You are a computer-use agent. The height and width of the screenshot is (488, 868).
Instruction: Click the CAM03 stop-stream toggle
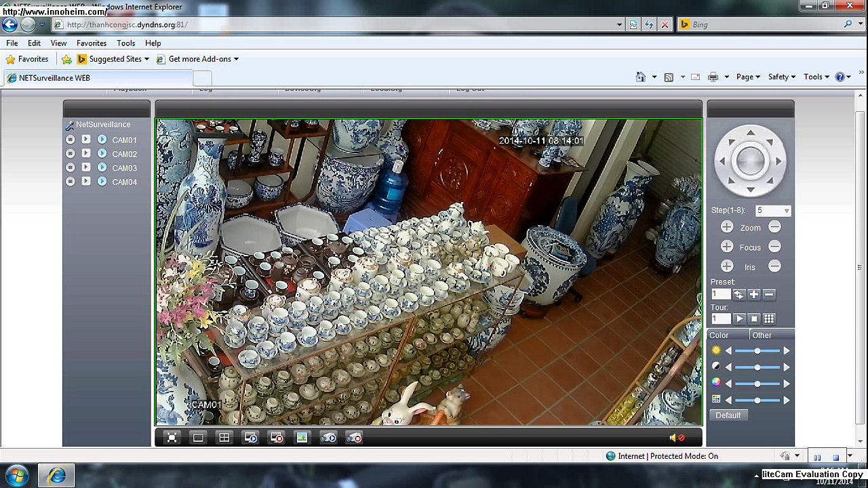click(70, 167)
